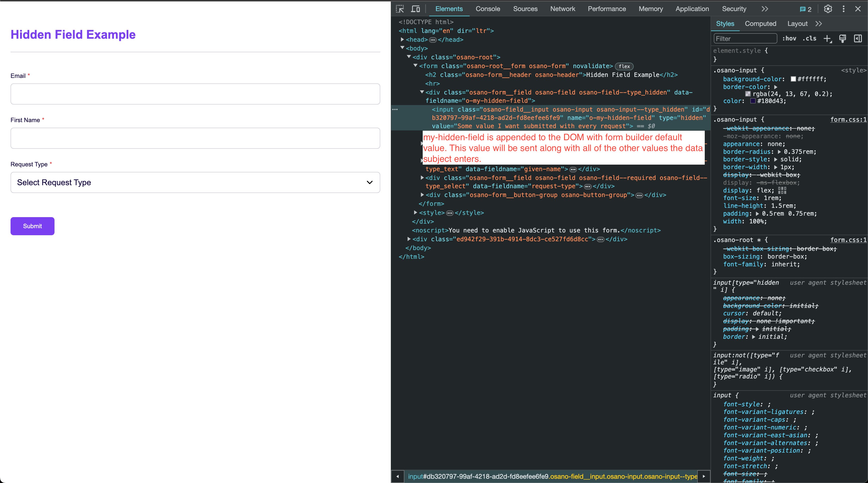Image resolution: width=868 pixels, height=483 pixels.
Task: Click the #180d43 color swatch
Action: coord(753,101)
